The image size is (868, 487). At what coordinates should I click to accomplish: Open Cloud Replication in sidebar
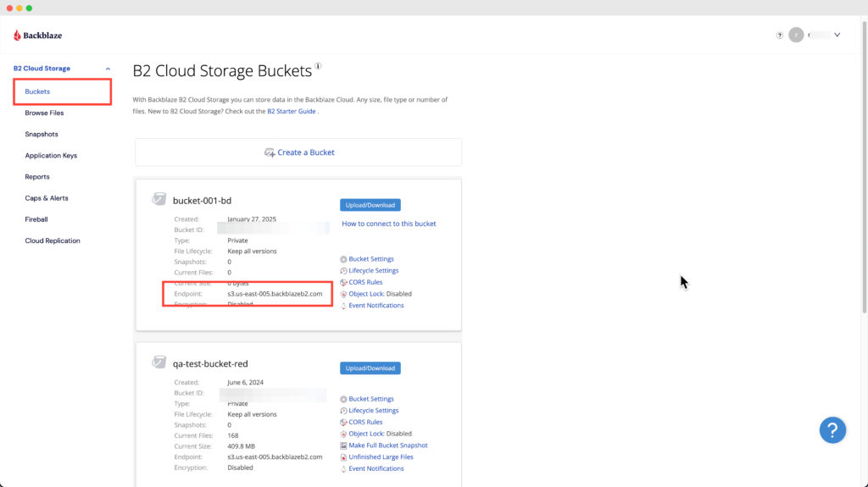click(53, 241)
